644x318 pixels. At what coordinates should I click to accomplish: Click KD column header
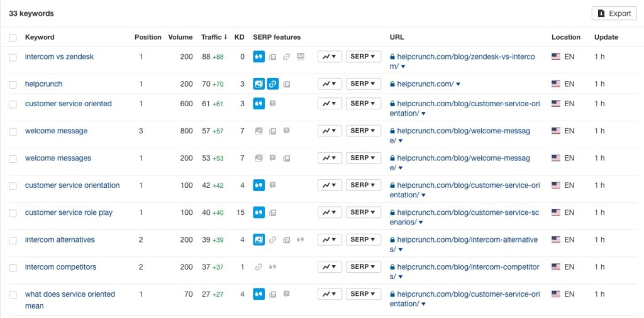coord(240,37)
